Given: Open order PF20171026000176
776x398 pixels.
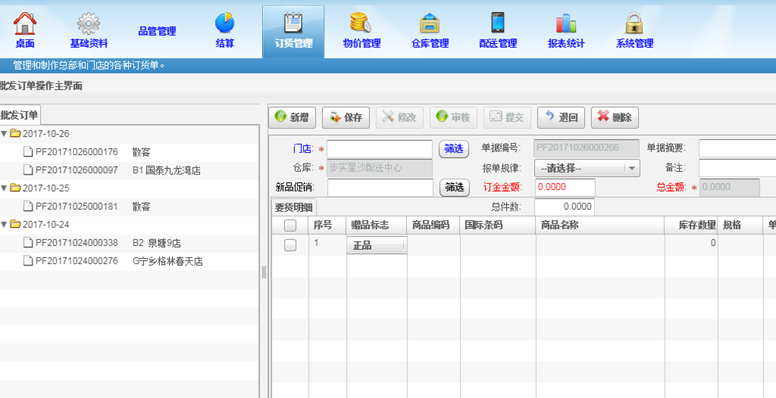Looking at the screenshot, I should tap(77, 152).
